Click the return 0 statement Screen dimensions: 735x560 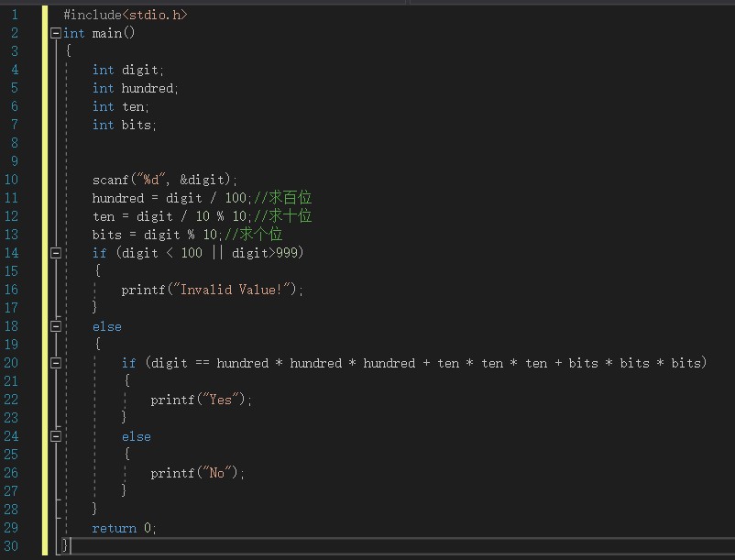point(124,528)
